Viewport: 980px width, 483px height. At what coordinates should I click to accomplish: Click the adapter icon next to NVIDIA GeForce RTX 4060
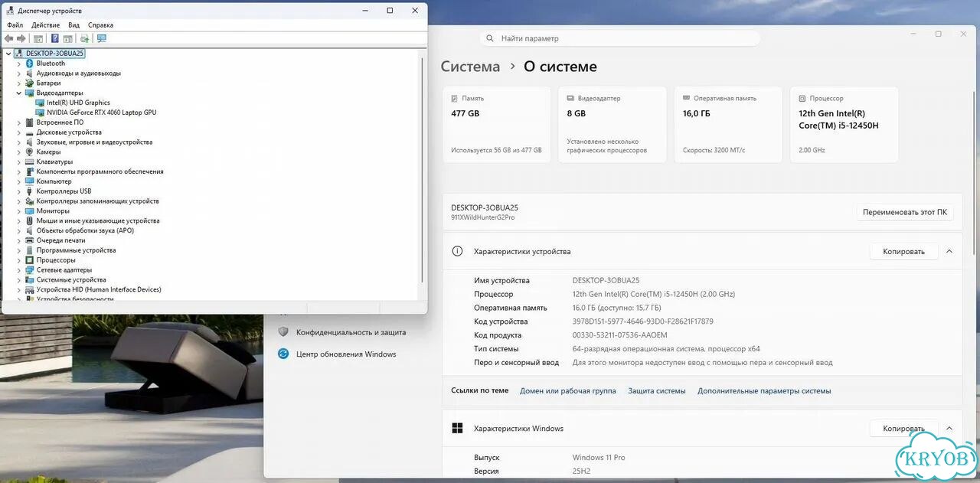tap(40, 113)
